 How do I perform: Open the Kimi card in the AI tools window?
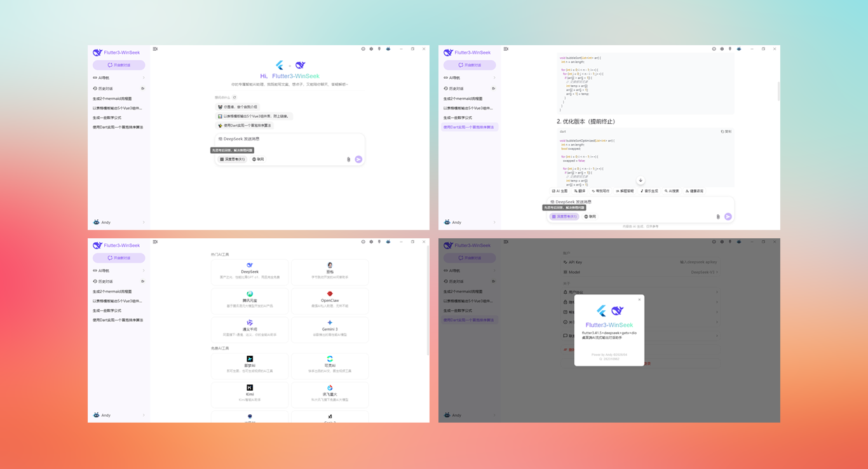click(x=250, y=395)
